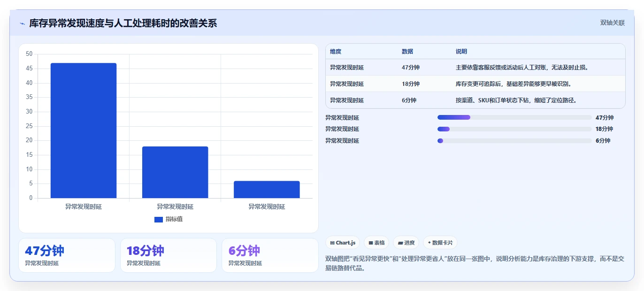
Task: Click the 47分钟 summary card below the chart
Action: coord(67,255)
